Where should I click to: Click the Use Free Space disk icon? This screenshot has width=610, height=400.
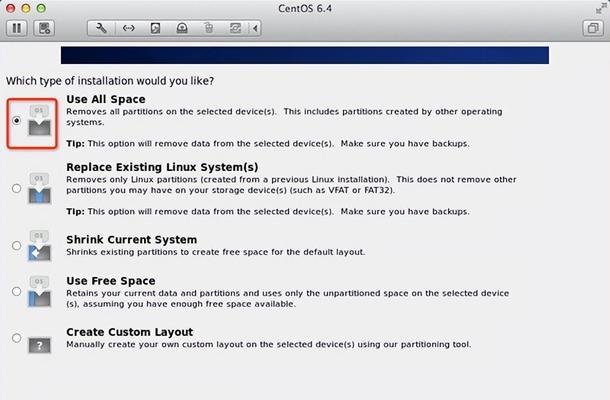(x=39, y=291)
